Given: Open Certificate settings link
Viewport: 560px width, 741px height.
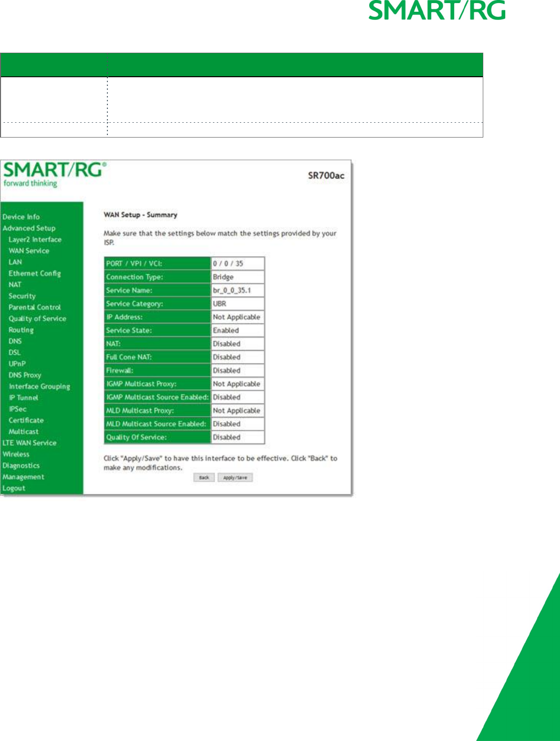Looking at the screenshot, I should pos(26,420).
